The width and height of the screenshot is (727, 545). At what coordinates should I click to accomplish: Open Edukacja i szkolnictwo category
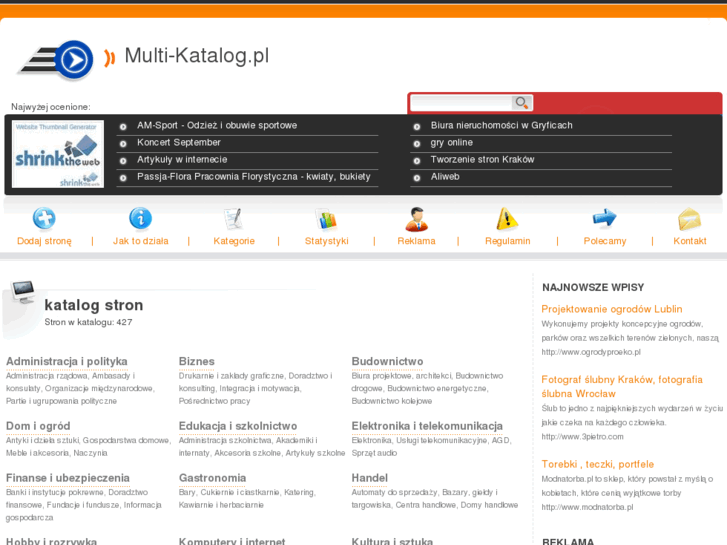click(x=238, y=426)
